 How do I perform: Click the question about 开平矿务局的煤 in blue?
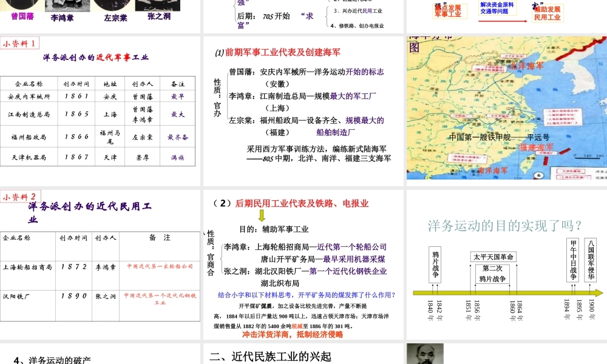tap(307, 295)
